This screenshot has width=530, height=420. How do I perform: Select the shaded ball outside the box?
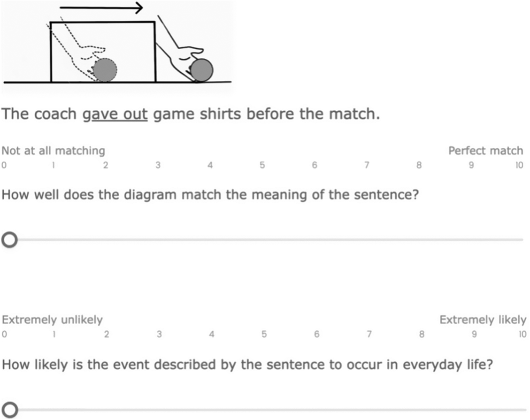203,70
